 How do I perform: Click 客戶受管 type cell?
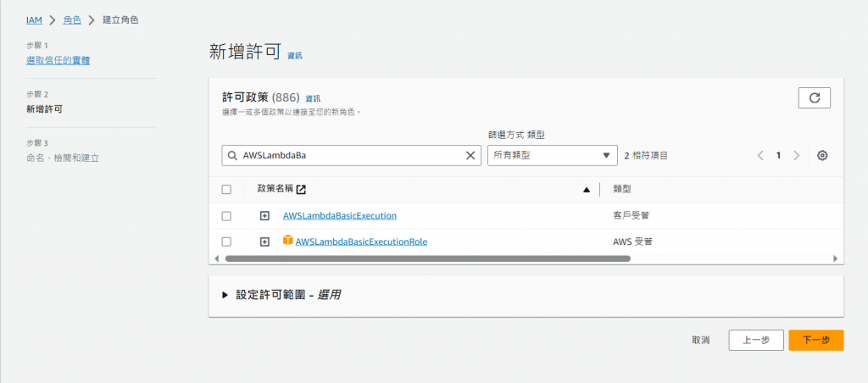(x=631, y=216)
